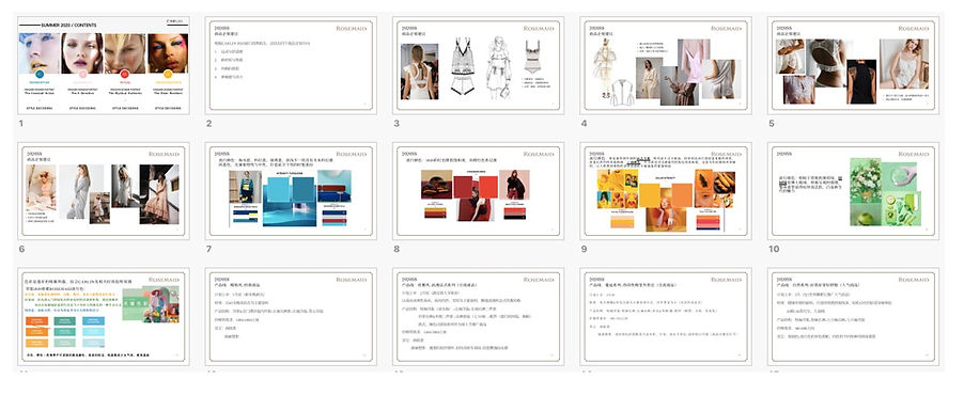Select slide 5 with white lace garment photos

[853, 65]
